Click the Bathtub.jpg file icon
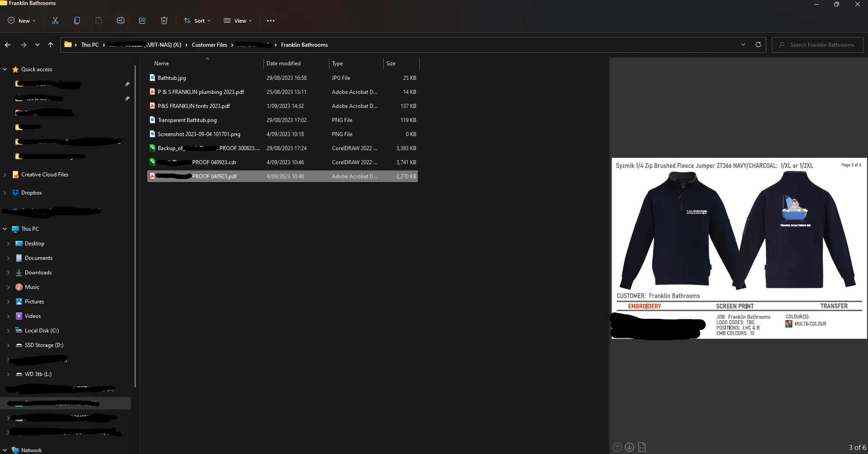The image size is (868, 454). pos(152,78)
